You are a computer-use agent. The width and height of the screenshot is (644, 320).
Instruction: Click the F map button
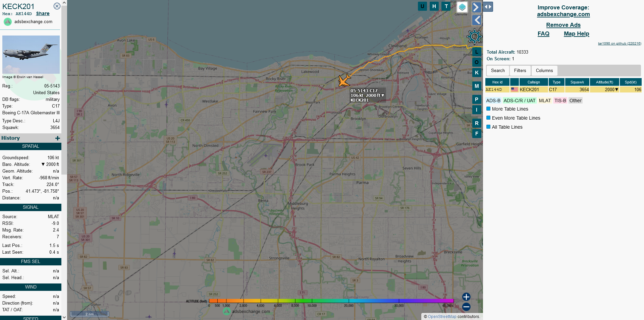477,134
